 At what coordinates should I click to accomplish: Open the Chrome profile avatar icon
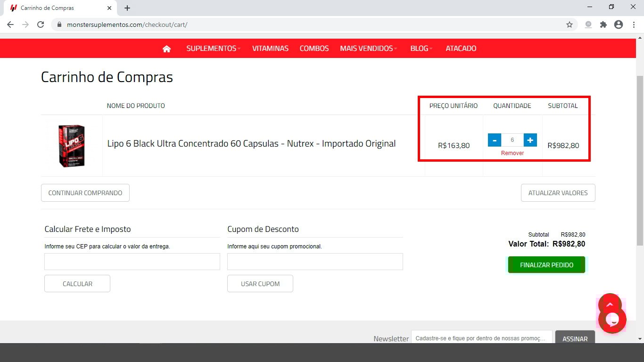(x=619, y=25)
